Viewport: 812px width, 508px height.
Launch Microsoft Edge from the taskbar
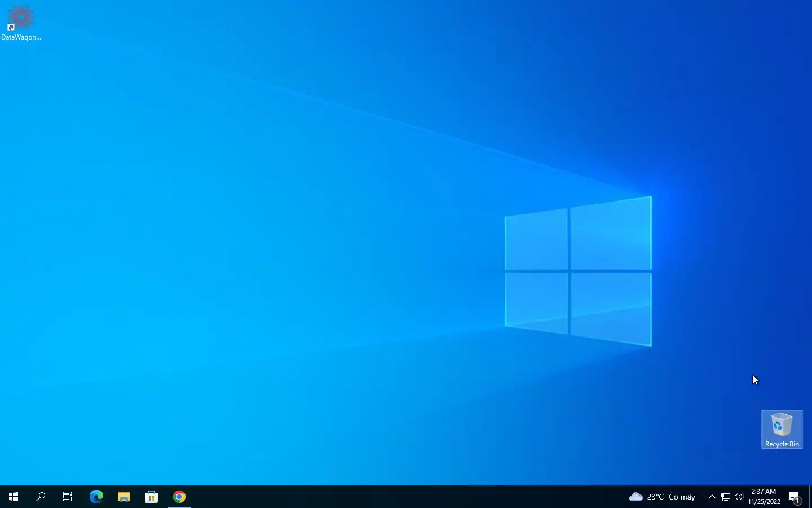pyautogui.click(x=96, y=497)
